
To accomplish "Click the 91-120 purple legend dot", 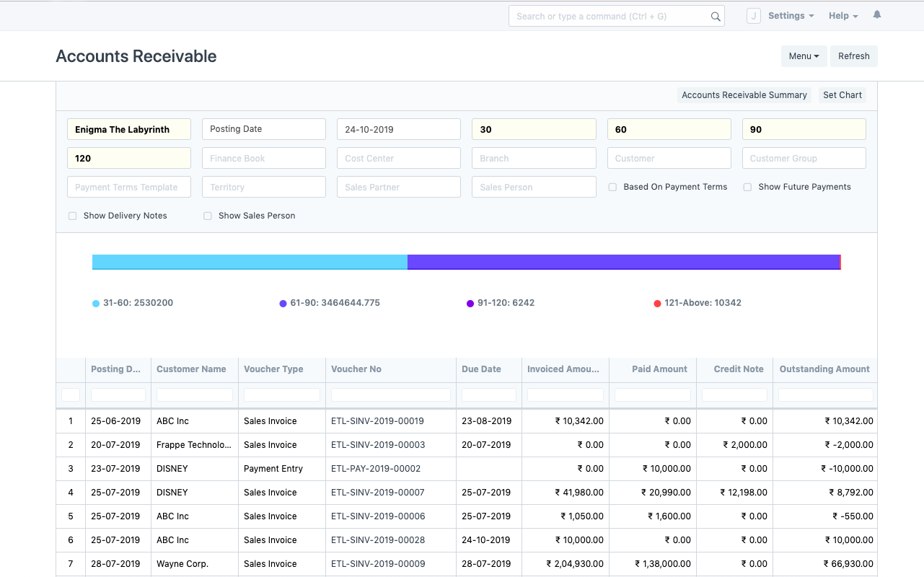I will click(x=470, y=304).
